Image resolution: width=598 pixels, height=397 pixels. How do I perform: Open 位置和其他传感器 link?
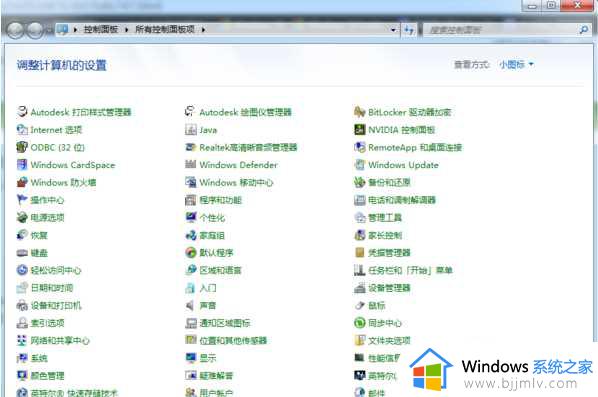tap(233, 341)
